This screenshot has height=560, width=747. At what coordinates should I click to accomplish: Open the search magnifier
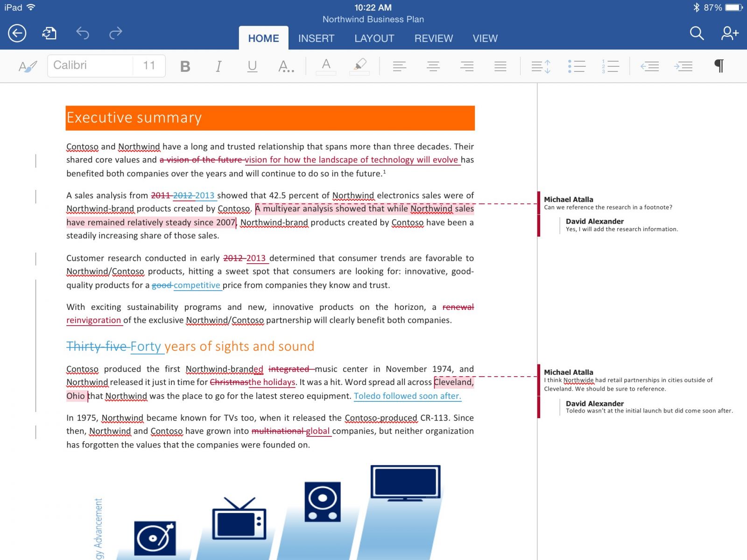[697, 33]
